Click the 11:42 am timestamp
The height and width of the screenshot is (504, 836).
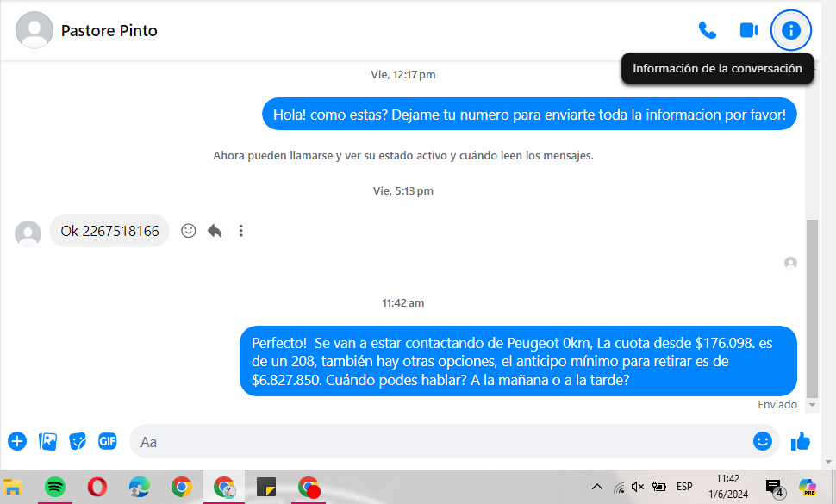pos(403,302)
